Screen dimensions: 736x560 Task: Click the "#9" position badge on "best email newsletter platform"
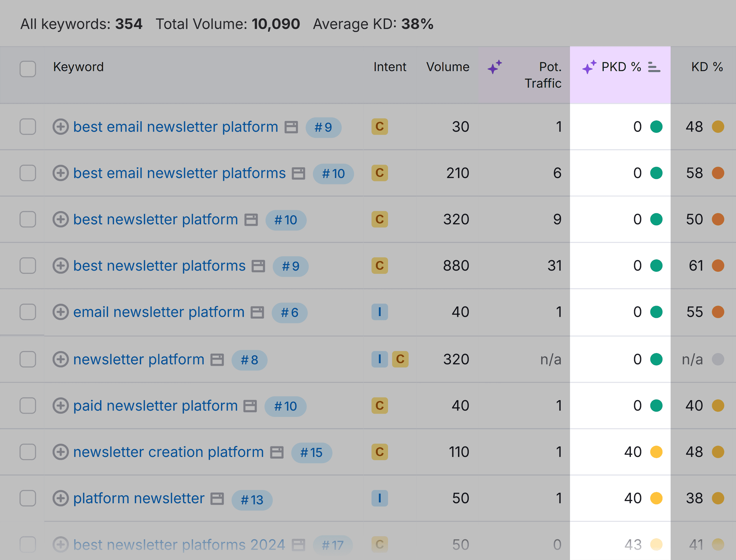(x=323, y=127)
